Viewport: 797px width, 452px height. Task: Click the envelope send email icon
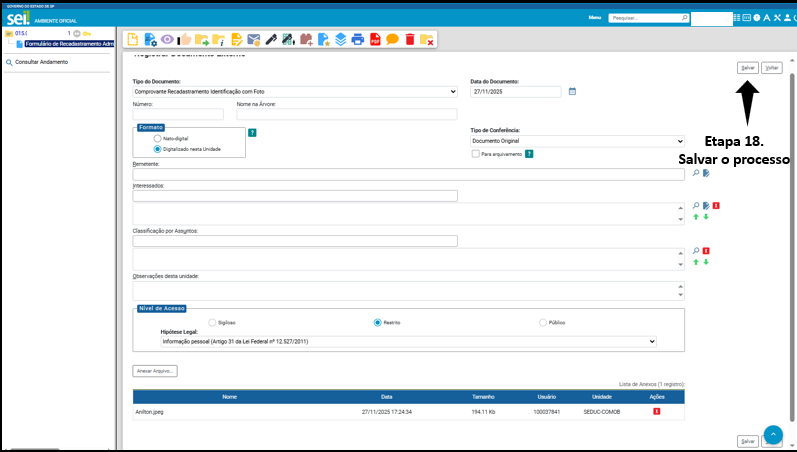tap(253, 40)
